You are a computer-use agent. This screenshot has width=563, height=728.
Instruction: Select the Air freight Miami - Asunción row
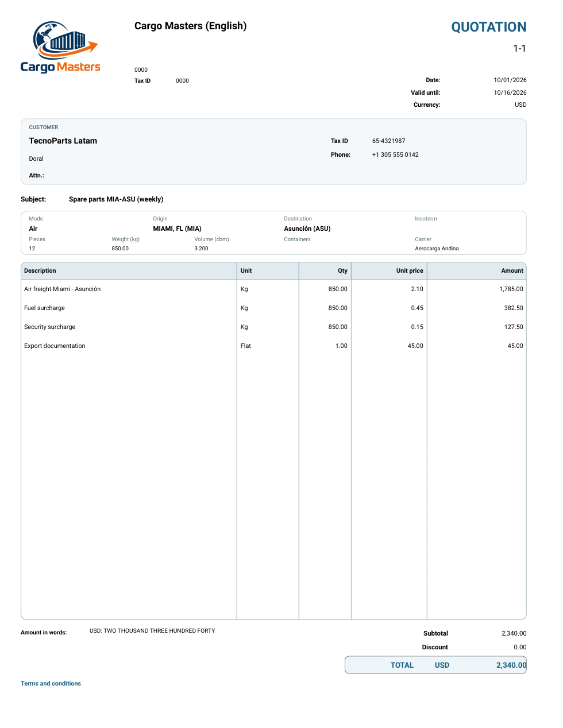pyautogui.click(x=273, y=289)
